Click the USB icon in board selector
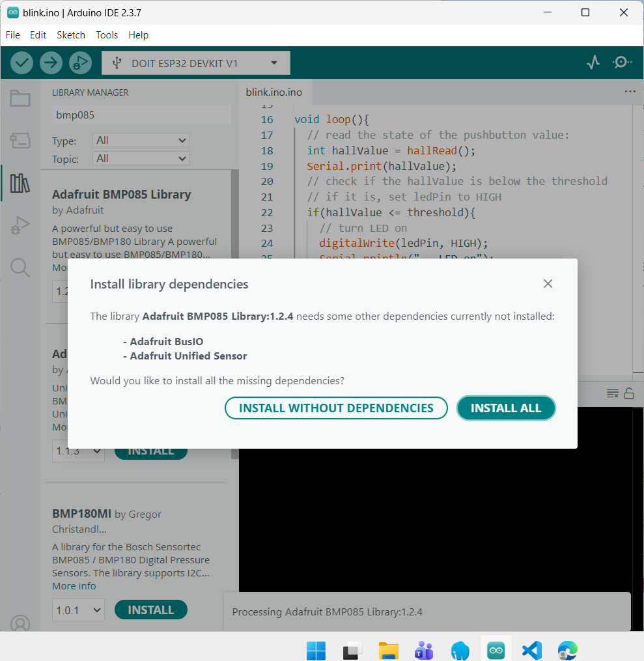This screenshot has width=644, height=661. pyautogui.click(x=117, y=63)
